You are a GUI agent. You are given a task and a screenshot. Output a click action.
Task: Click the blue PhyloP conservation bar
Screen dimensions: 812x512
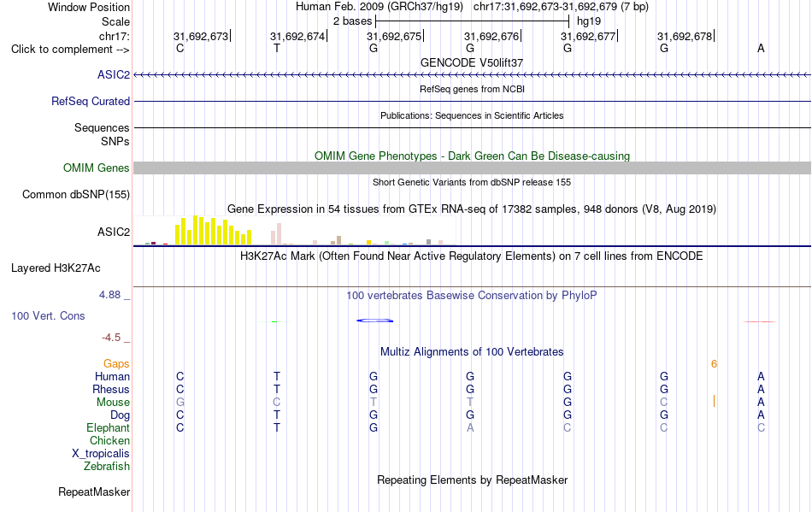(375, 321)
